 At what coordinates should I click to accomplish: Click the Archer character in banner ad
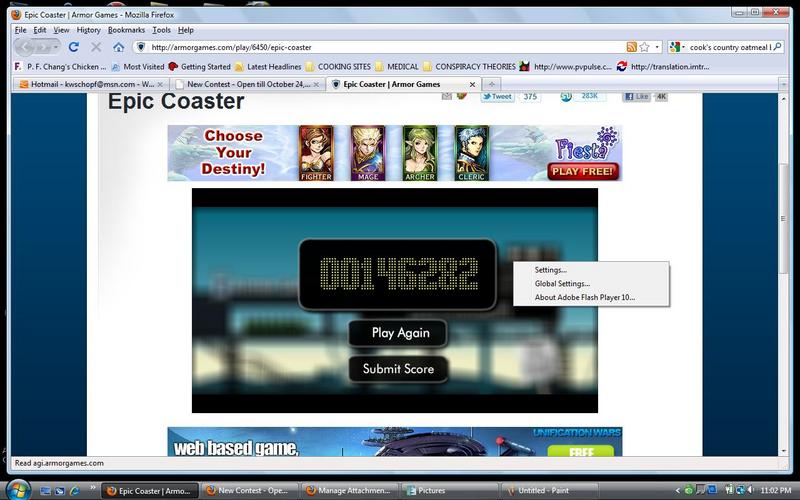coord(420,153)
